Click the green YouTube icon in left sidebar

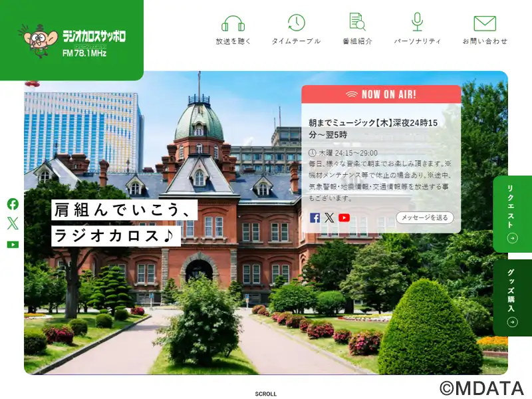coord(13,245)
